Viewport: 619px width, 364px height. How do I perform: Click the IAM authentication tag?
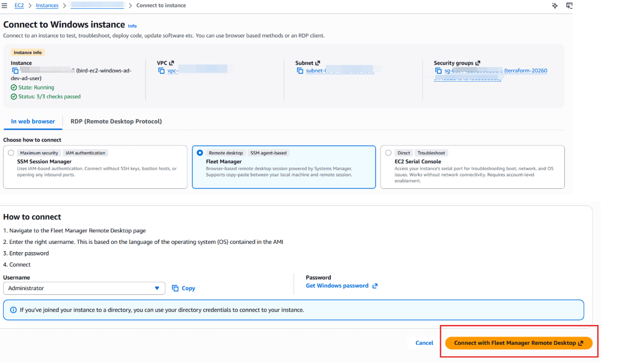click(x=85, y=153)
